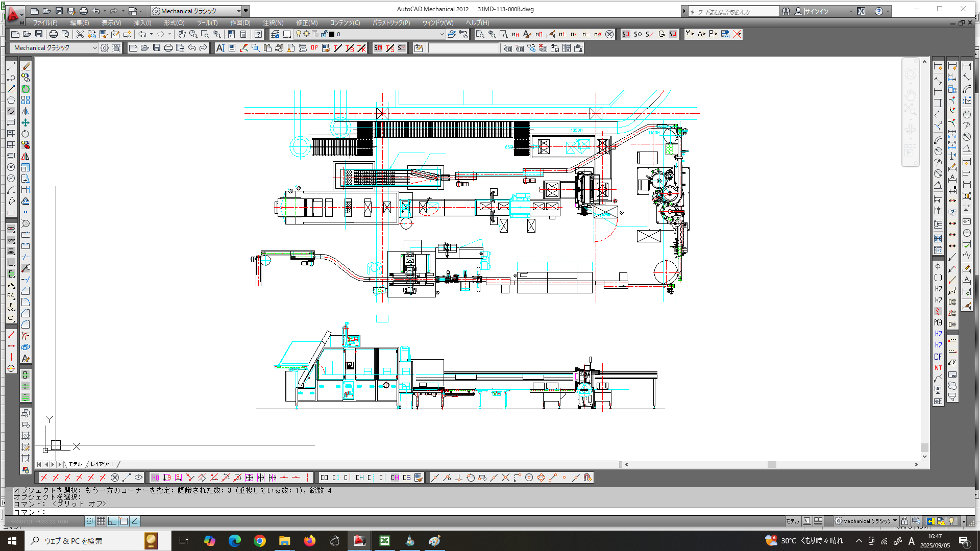Switch to the レイアウト1 tab
Image resolution: width=980 pixels, height=551 pixels.
tap(102, 464)
